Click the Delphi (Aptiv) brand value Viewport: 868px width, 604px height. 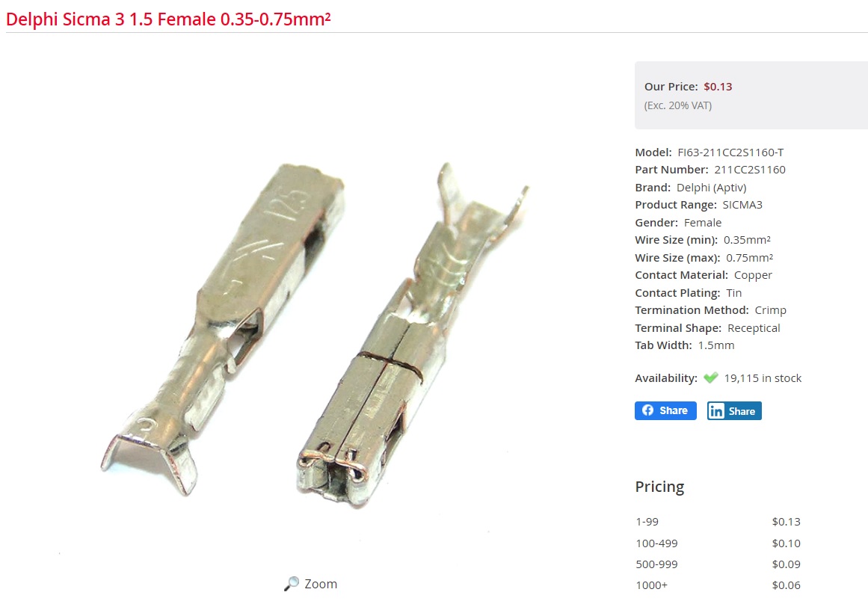711,188
